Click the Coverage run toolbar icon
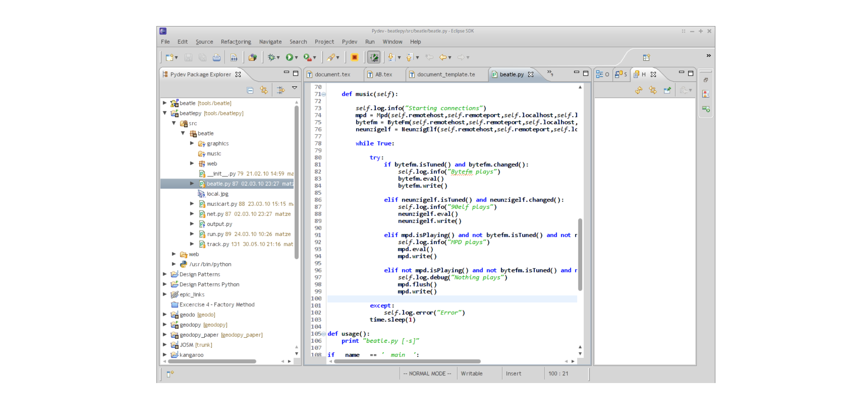The height and width of the screenshot is (420, 868). [x=306, y=57]
